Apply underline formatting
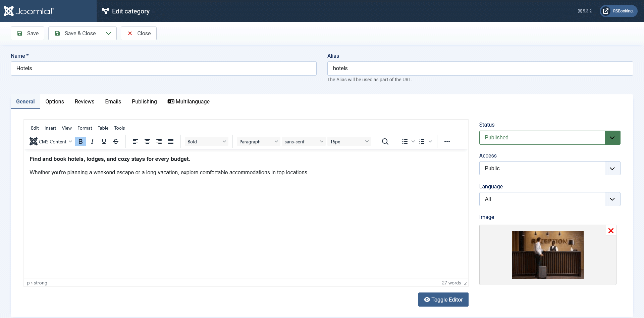The width and height of the screenshot is (644, 318). click(x=104, y=141)
